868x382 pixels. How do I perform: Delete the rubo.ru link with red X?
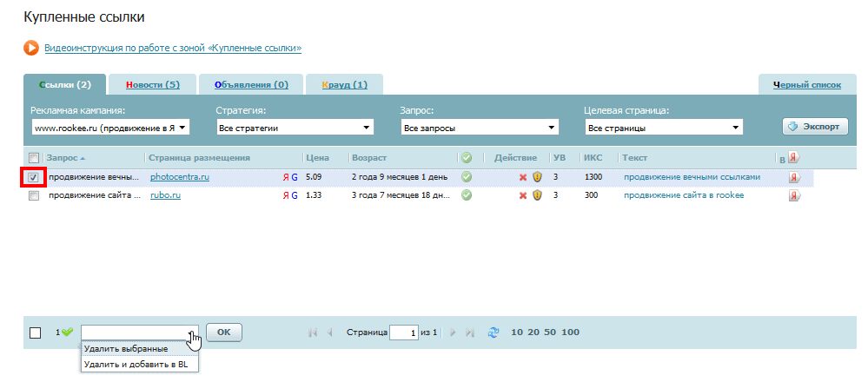tap(522, 196)
